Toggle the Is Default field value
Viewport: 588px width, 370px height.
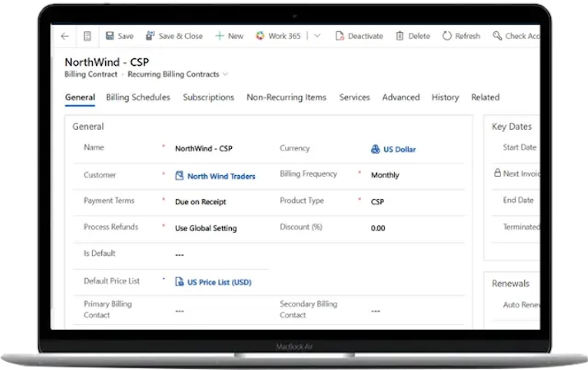tap(179, 255)
